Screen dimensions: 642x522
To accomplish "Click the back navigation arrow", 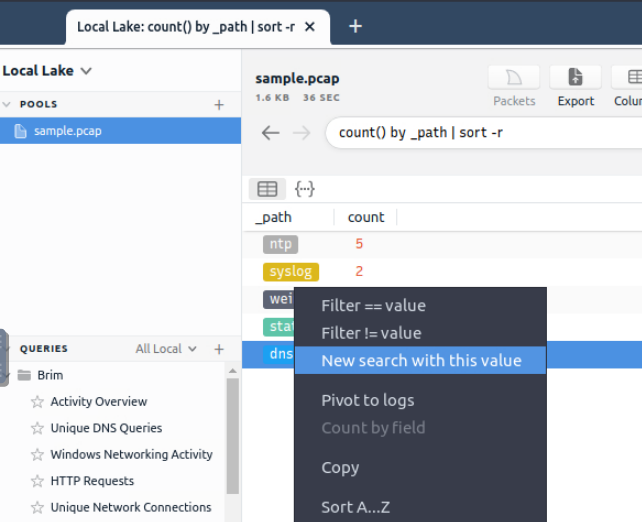I will click(269, 132).
